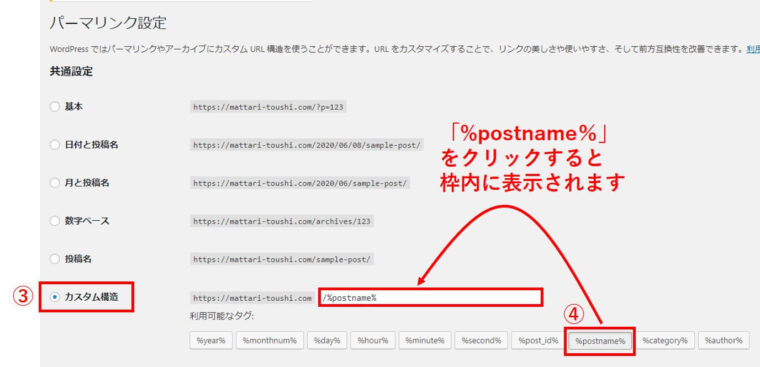This screenshot has width=760, height=367.
Task: Choose the 投稿名 radio option
Action: [54, 259]
